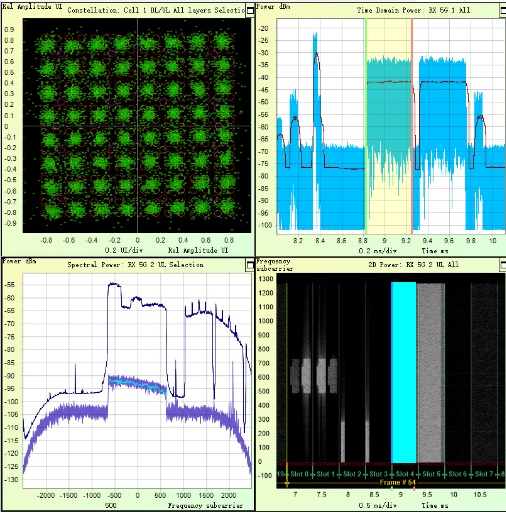Select the Slot 7 label
Screen dimensions: 506x512
[x=484, y=474]
